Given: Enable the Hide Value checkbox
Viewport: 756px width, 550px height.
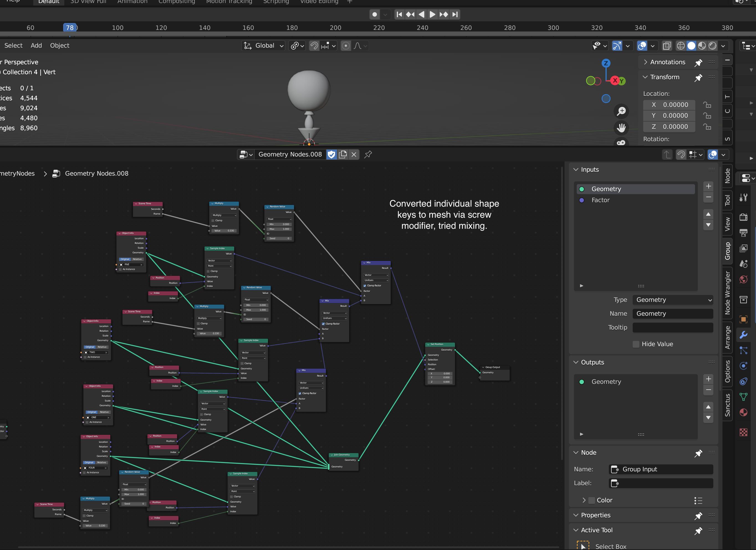Looking at the screenshot, I should (636, 344).
